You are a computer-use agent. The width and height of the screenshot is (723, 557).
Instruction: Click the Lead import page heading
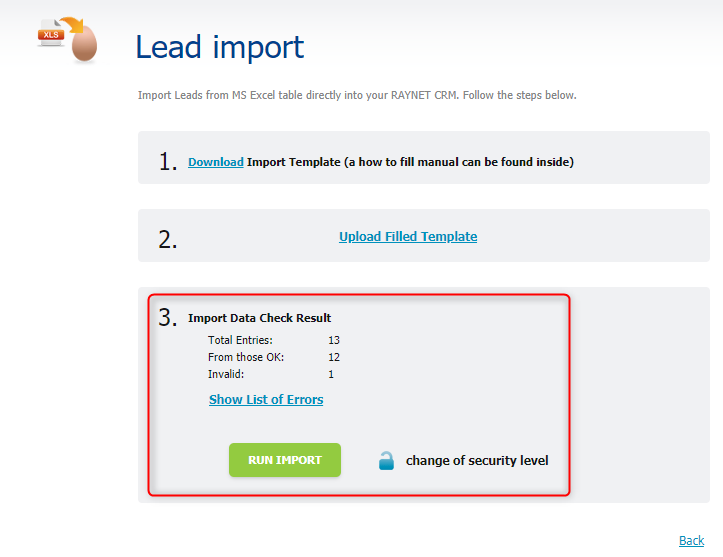pos(219,47)
